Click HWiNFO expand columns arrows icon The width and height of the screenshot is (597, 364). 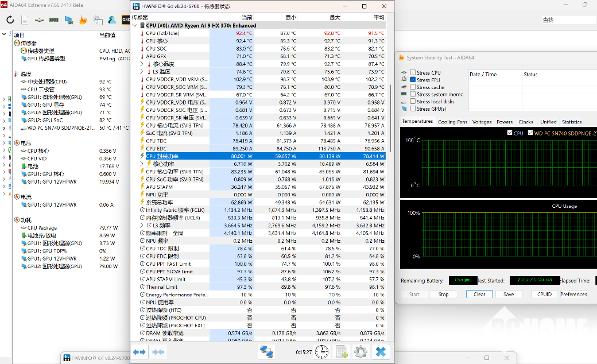pyautogui.click(x=139, y=352)
